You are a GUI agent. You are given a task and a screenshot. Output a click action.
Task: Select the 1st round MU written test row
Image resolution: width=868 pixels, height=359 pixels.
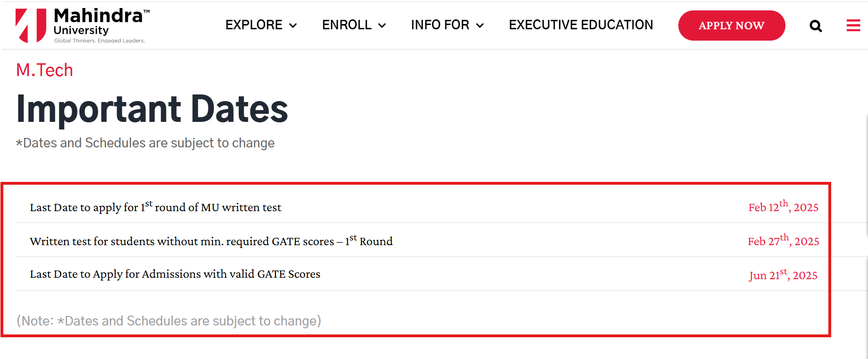(422, 206)
